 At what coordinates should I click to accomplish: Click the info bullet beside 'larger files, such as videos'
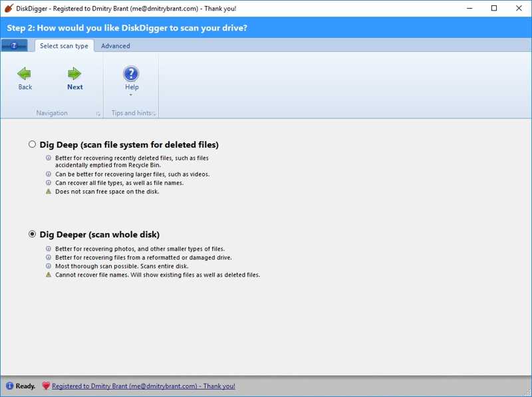49,174
